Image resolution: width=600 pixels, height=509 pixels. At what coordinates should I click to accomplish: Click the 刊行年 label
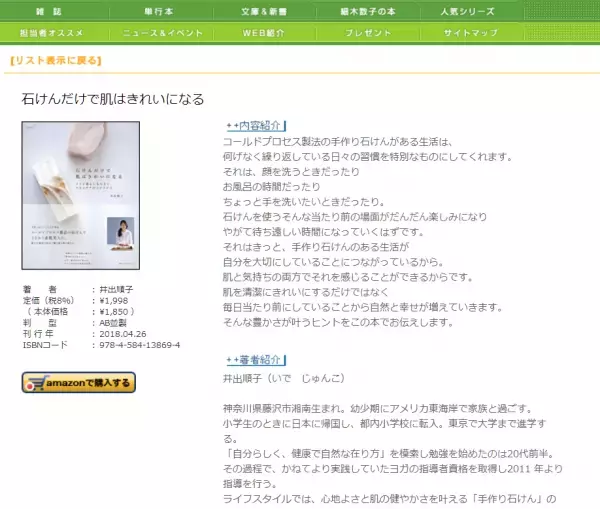tap(38, 334)
